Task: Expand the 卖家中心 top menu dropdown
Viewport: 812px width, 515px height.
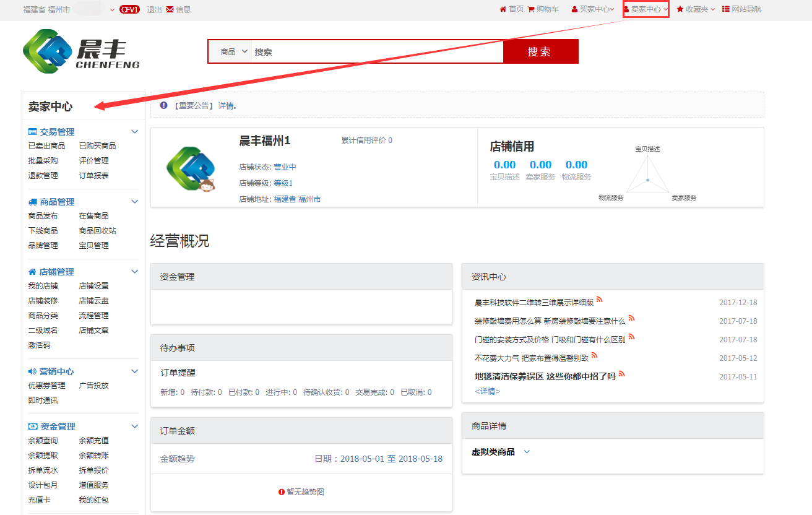Action: click(646, 9)
